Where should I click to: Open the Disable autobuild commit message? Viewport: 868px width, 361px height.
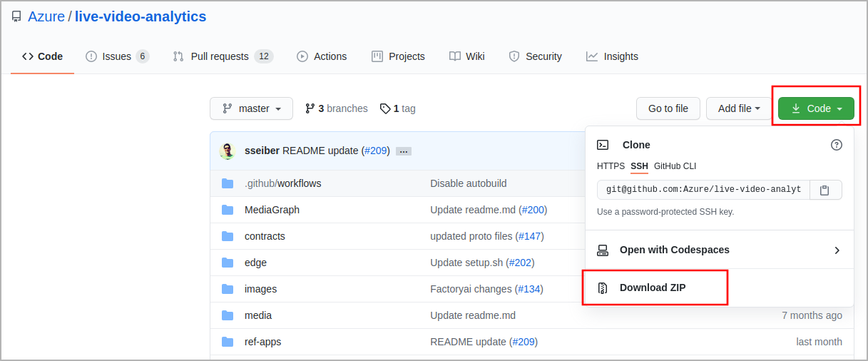[x=469, y=183]
